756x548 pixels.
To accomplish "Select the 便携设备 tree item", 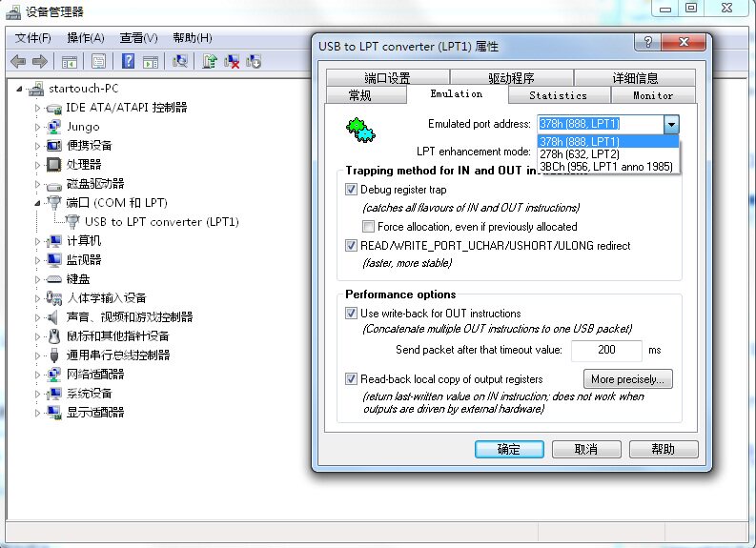I will (x=90, y=146).
